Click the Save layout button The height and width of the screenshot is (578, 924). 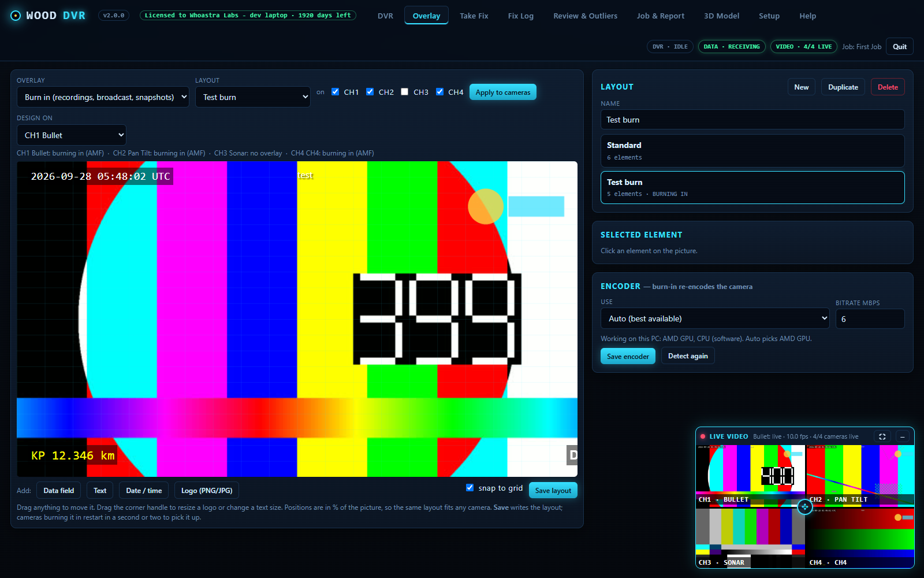point(553,490)
